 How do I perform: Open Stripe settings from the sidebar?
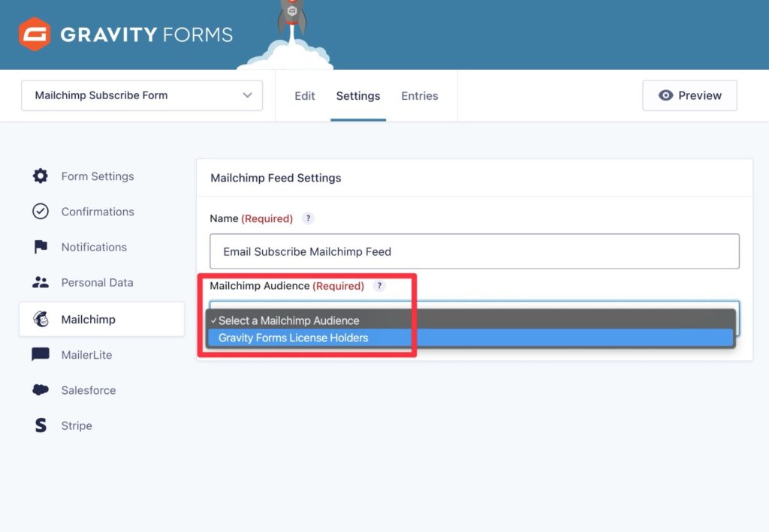75,425
